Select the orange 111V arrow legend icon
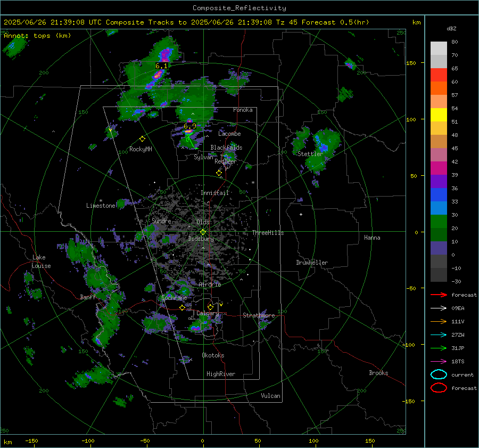This screenshot has width=479, height=448. [439, 321]
